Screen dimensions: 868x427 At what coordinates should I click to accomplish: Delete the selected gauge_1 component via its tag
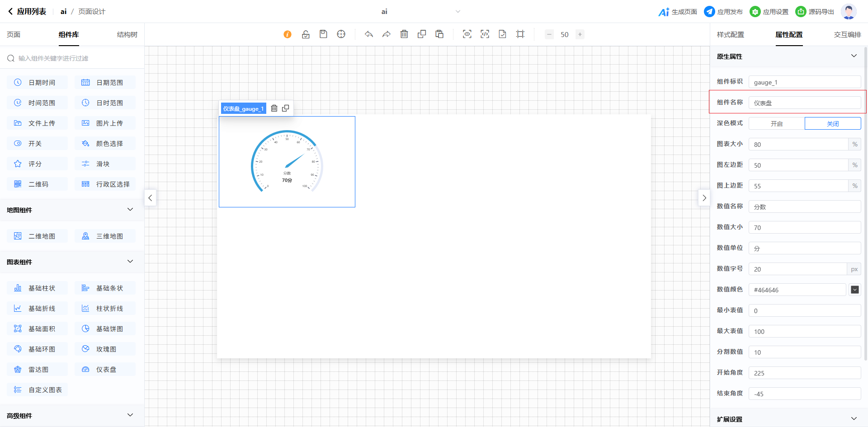point(274,108)
